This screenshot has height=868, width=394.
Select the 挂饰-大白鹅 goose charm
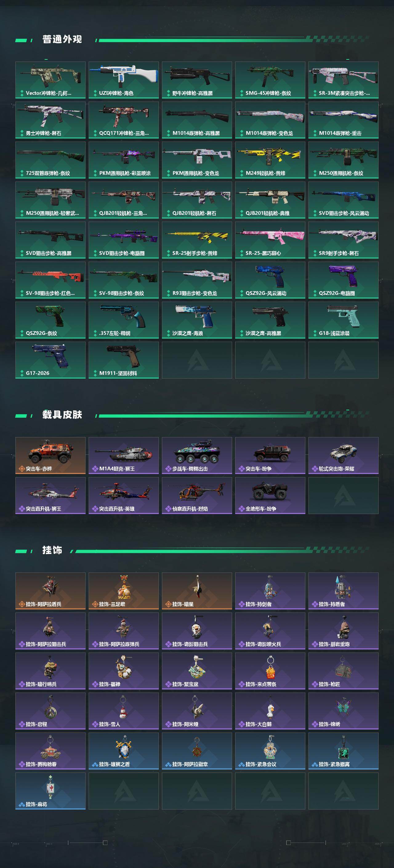(x=270, y=711)
